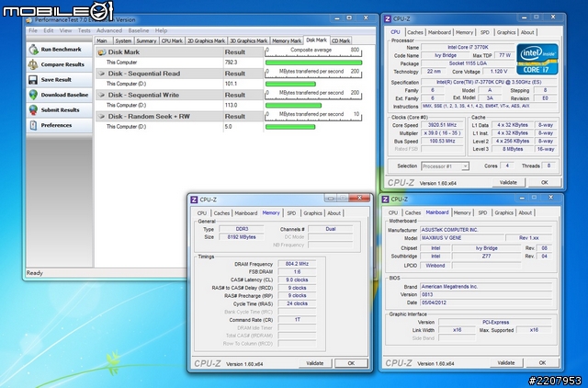Click the Disk Mark header icon
Image resolution: width=588 pixels, height=388 pixels.
click(102, 52)
